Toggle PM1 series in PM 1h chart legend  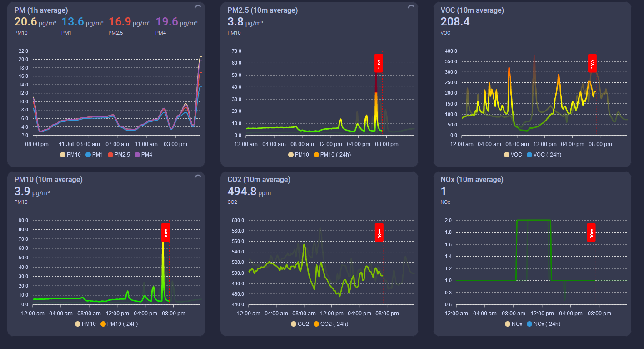94,155
